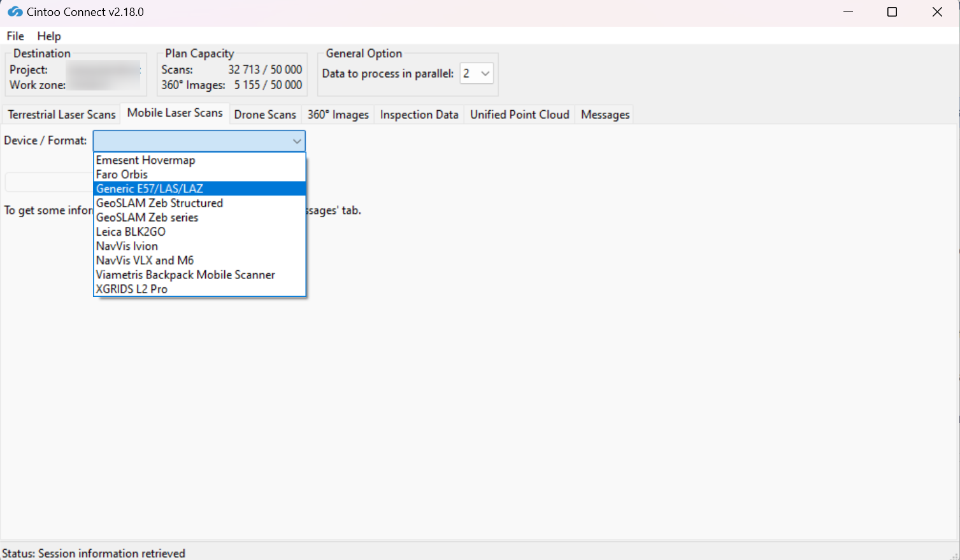Open the Help menu
The height and width of the screenshot is (560, 960).
pyautogui.click(x=49, y=36)
